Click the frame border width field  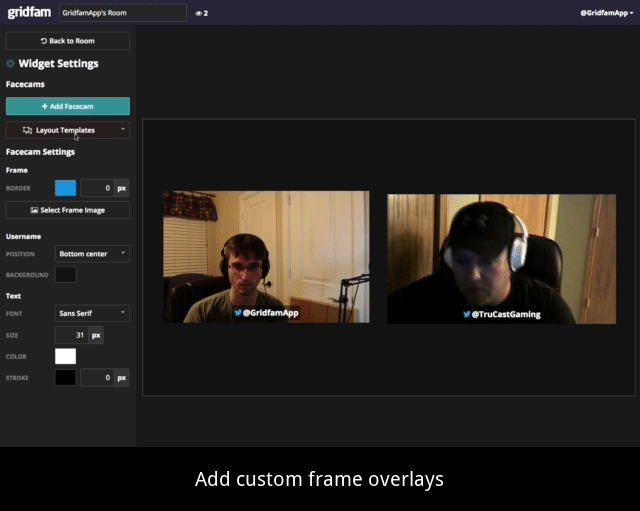tap(97, 188)
